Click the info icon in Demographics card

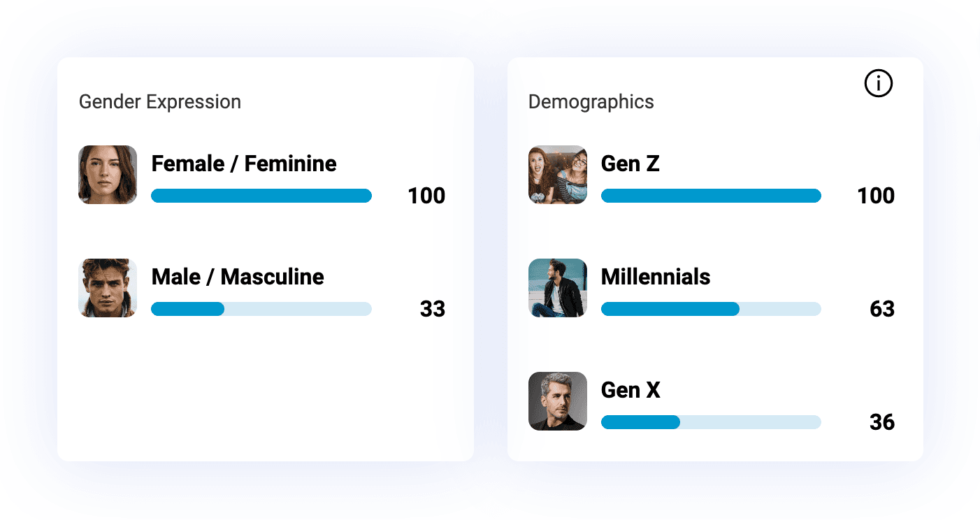pyautogui.click(x=878, y=84)
